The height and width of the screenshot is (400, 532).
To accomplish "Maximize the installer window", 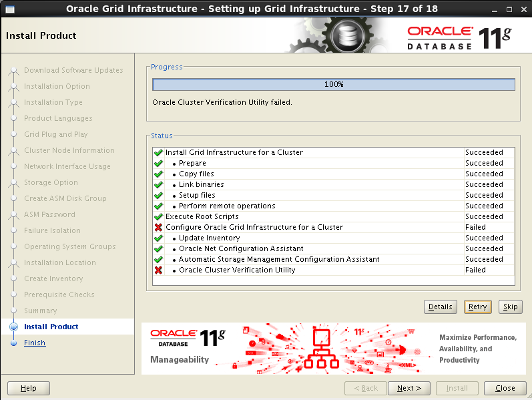I will [509, 9].
